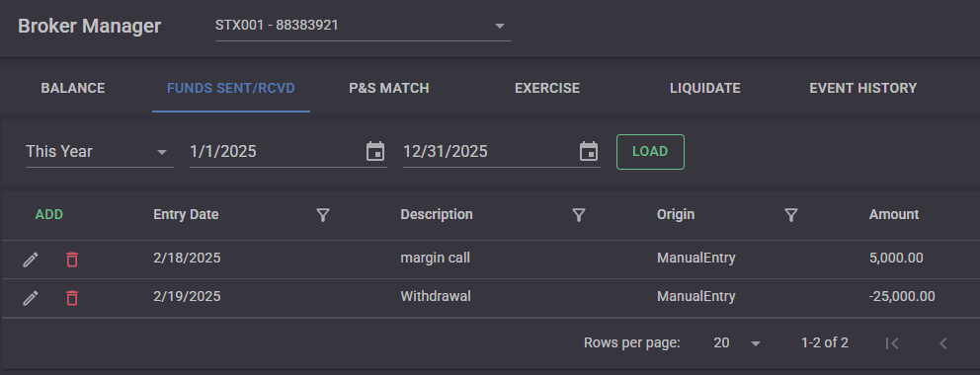980x375 pixels.
Task: Delete the Withdrawal entry
Action: click(72, 298)
